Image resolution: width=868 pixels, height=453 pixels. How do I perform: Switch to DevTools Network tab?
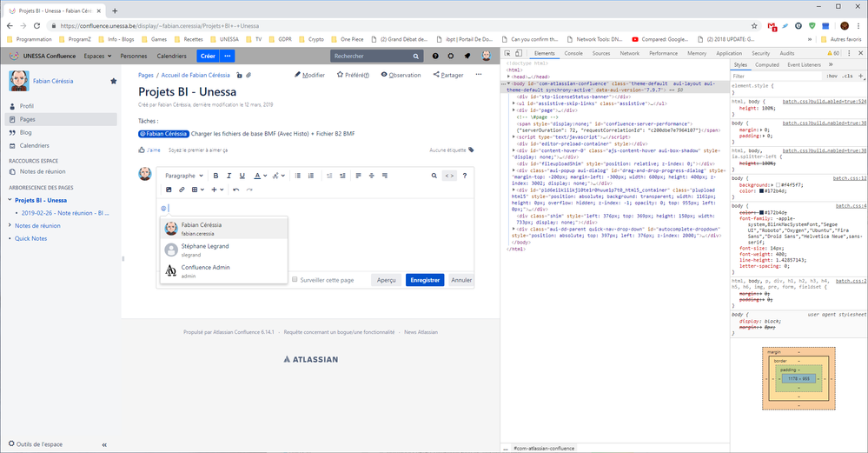point(629,53)
